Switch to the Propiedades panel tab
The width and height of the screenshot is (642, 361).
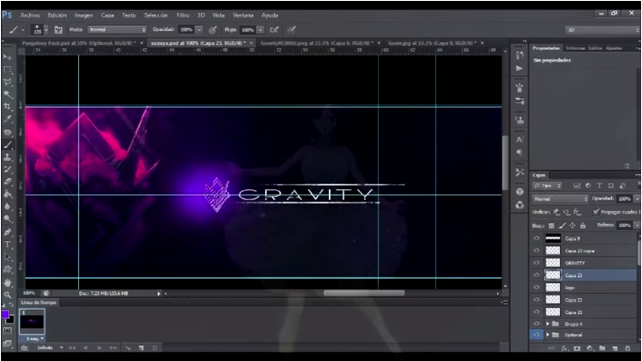coord(546,48)
